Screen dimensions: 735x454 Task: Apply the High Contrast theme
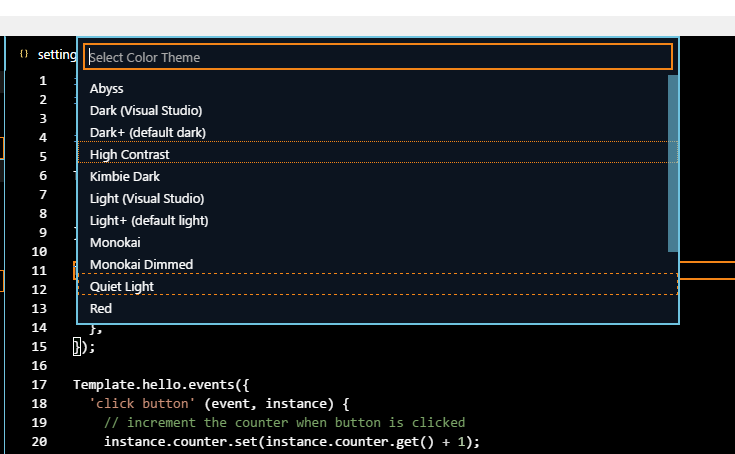(x=130, y=155)
